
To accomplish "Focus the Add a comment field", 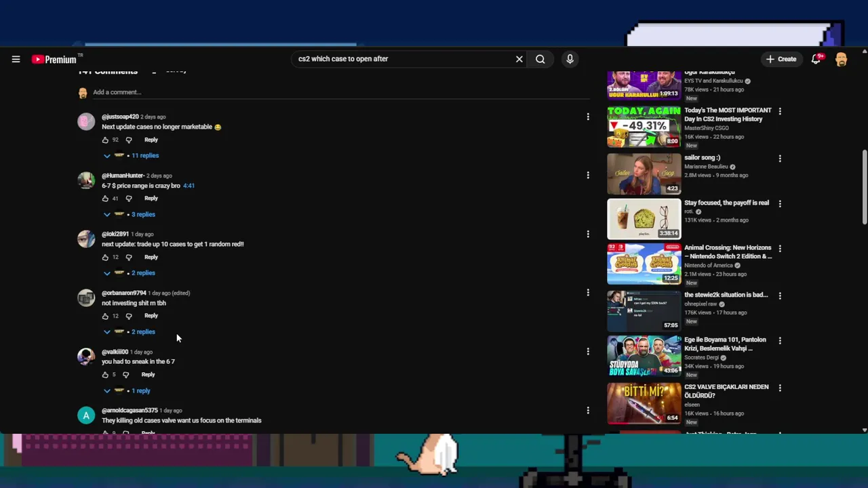I will [341, 92].
